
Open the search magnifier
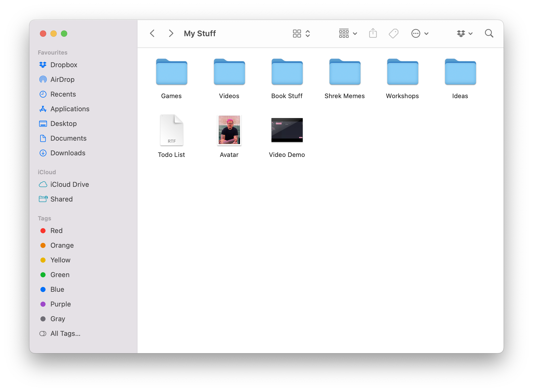pos(489,33)
